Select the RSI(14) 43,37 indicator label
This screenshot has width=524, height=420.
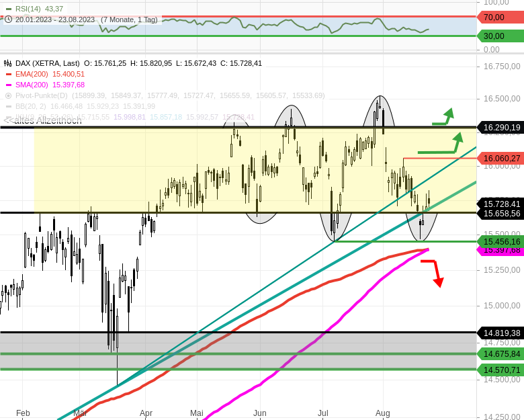[x=39, y=9]
